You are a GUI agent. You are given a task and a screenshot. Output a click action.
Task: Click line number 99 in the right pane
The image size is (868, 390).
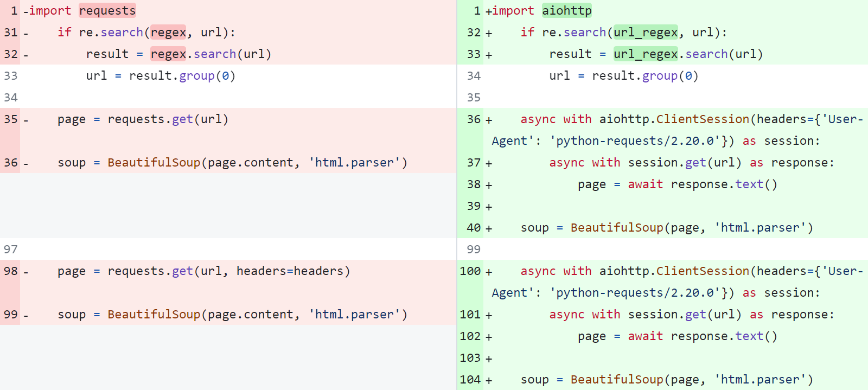(474, 250)
